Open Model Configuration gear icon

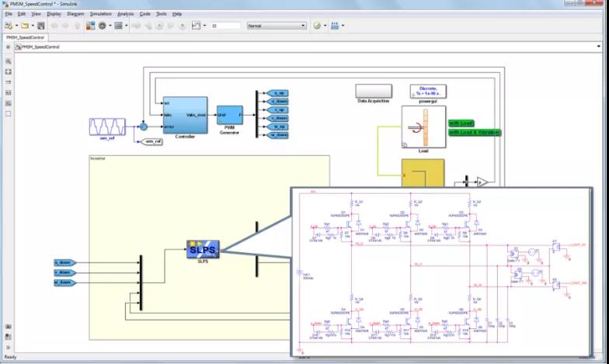point(103,26)
